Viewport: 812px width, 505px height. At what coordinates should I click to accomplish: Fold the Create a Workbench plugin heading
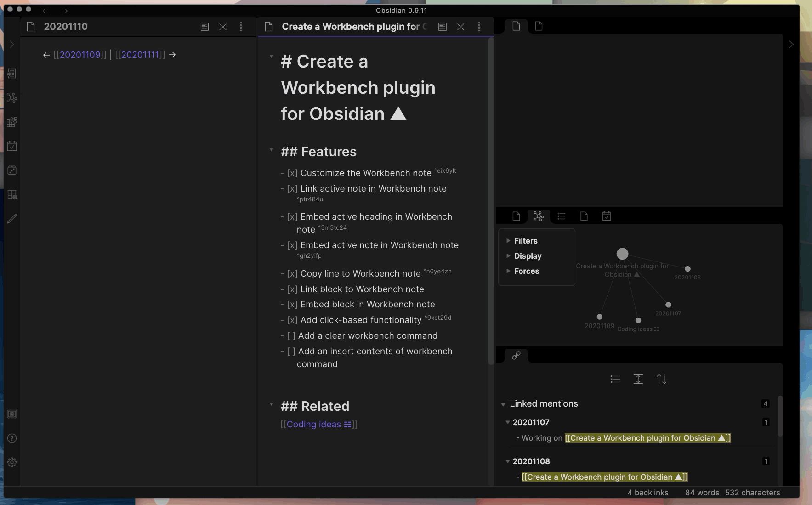coord(271,57)
